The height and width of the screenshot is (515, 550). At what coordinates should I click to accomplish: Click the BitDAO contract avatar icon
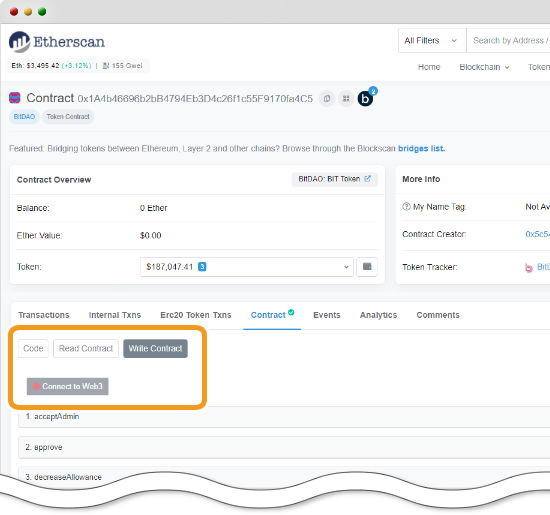pyautogui.click(x=14, y=98)
